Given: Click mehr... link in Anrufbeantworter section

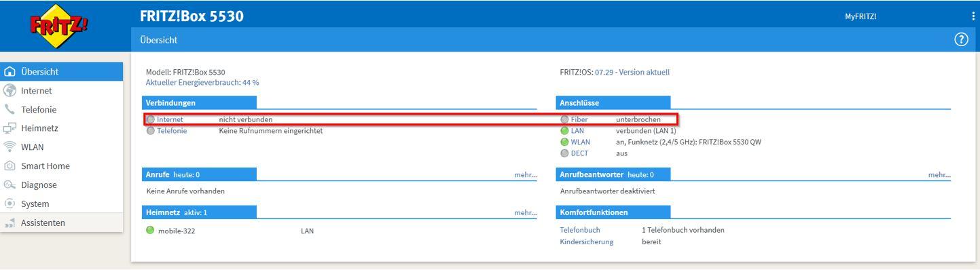Looking at the screenshot, I should pyautogui.click(x=939, y=175).
